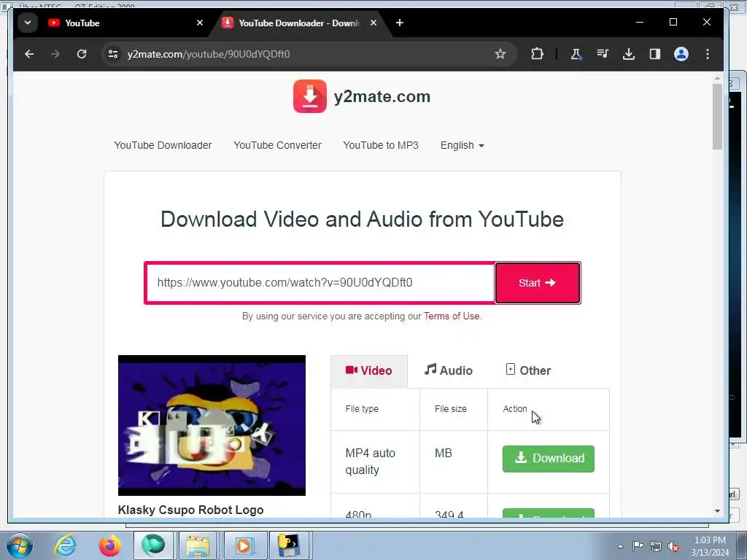Screen dimensions: 747x560
Task: Open the Windows Start orb
Action: click(x=19, y=545)
